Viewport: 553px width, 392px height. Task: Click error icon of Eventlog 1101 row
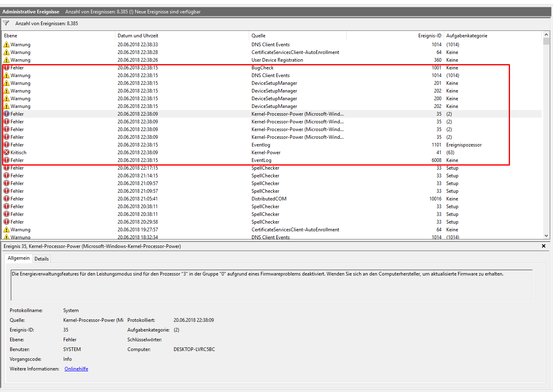click(6, 145)
